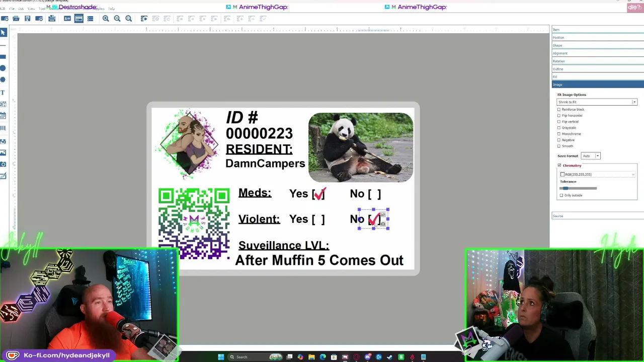Screen dimensions: 644x362
Task: Expand the Alignment panel section
Action: [x=598, y=53]
